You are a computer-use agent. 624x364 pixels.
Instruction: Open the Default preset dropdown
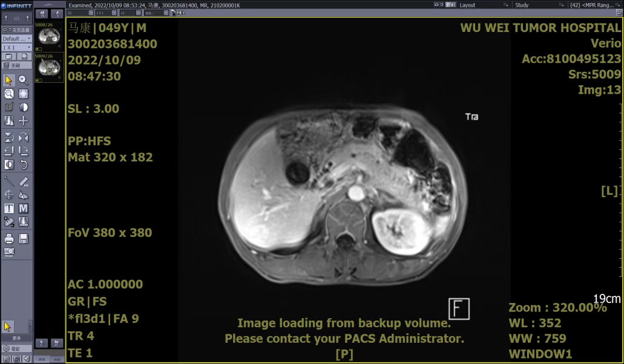click(x=16, y=39)
